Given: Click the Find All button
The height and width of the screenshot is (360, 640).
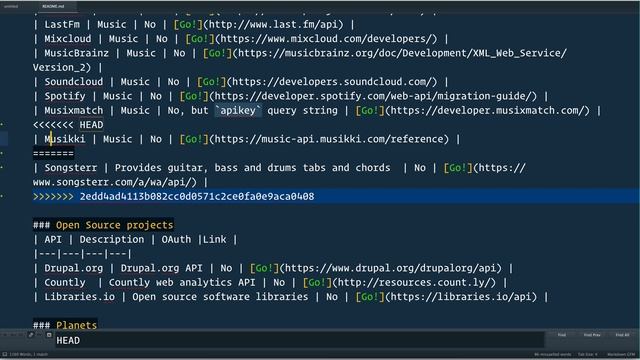Looking at the screenshot, I should click(x=622, y=335).
